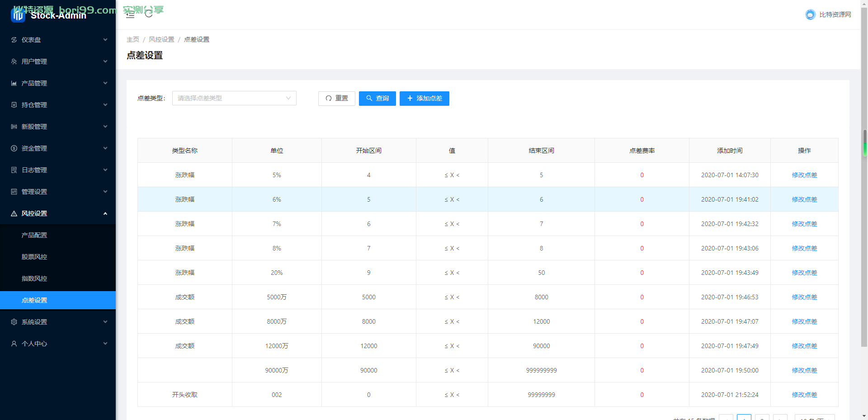
Task: Click the 资金管理 coin icon
Action: pyautogui.click(x=14, y=148)
